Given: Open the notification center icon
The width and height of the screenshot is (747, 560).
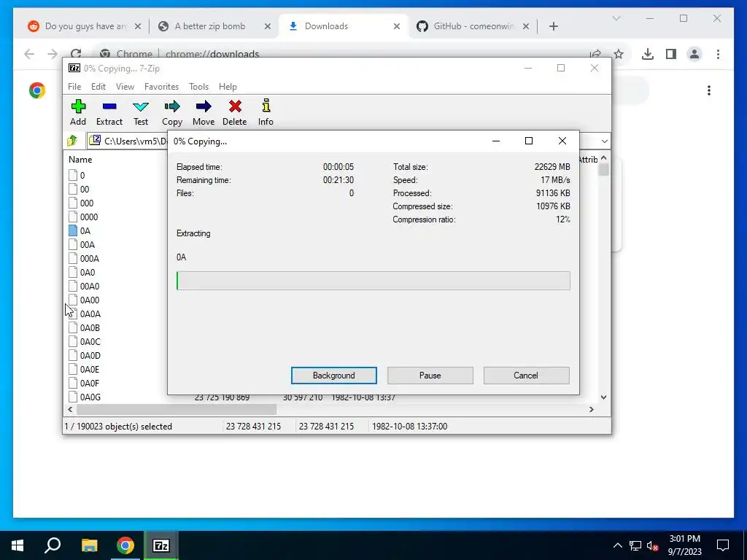Looking at the screenshot, I should [x=723, y=545].
